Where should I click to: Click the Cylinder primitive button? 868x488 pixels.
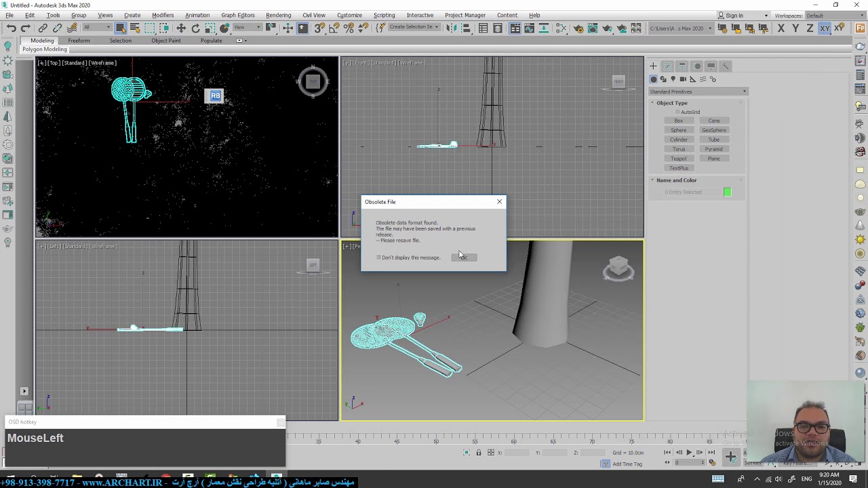[678, 140]
